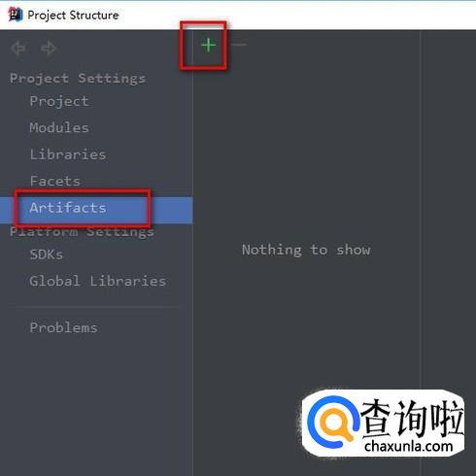Click the IntelliJ IDEA icon in title bar
Image resolution: width=476 pixels, height=476 pixels.
tap(16, 15)
